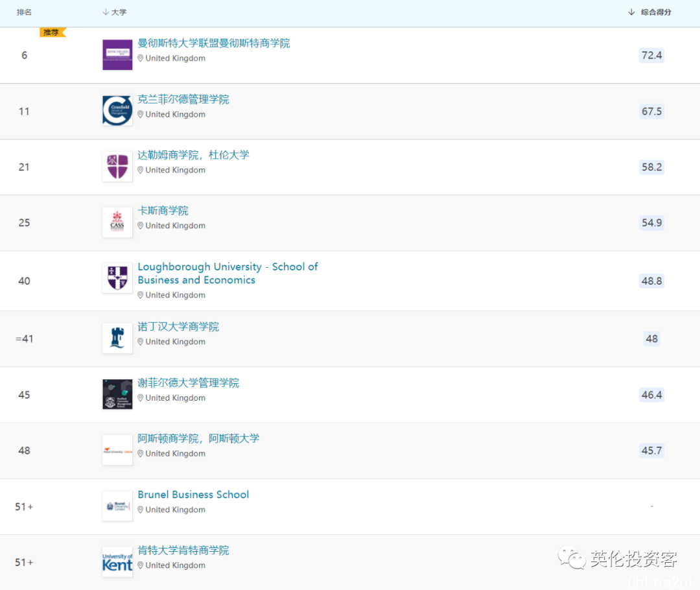Image resolution: width=700 pixels, height=590 pixels.
Task: Open 阿斯顿商学院，阿斯顿大学 link
Action: point(199,438)
